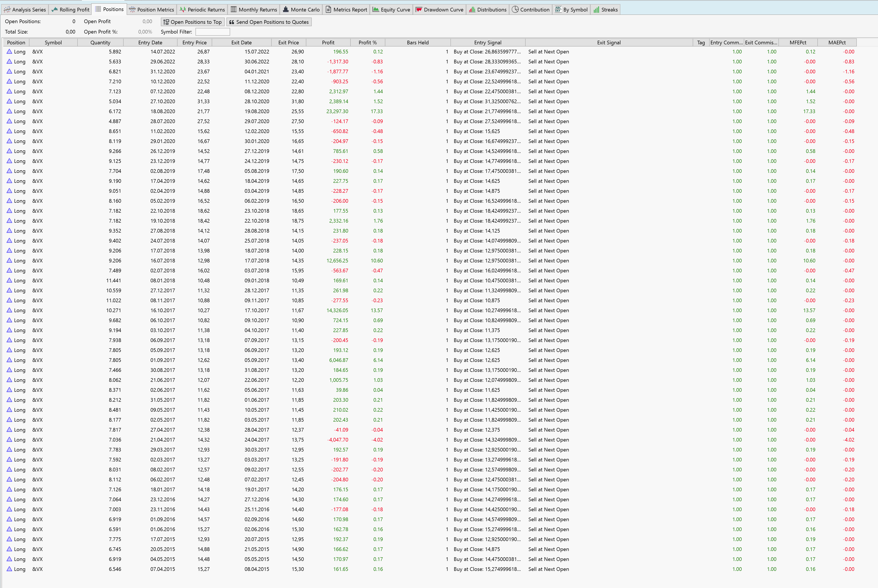The width and height of the screenshot is (878, 588).
Task: Click the Equity Curve chart icon
Action: (376, 9)
